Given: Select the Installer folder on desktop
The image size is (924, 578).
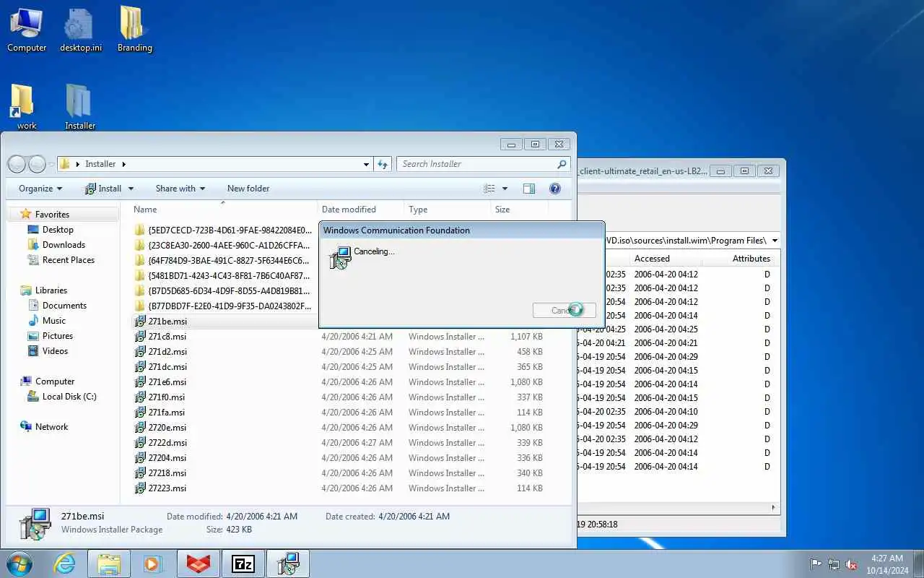Looking at the screenshot, I should [x=80, y=107].
